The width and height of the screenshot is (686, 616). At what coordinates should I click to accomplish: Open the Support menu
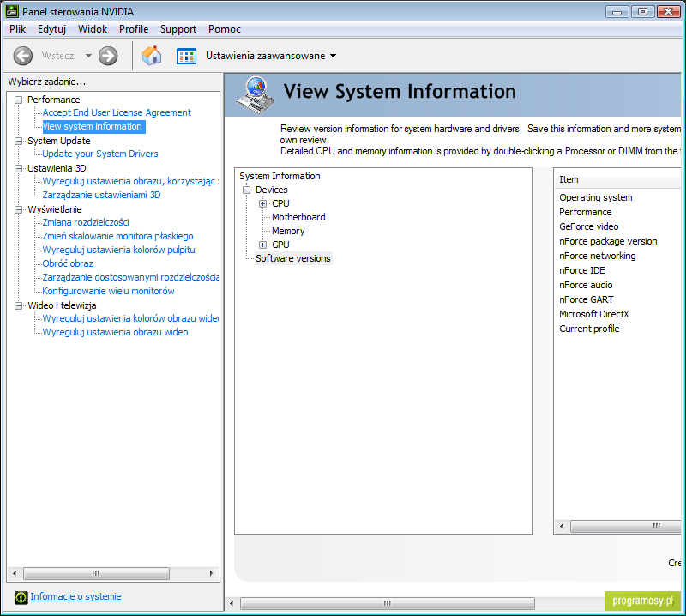click(178, 29)
